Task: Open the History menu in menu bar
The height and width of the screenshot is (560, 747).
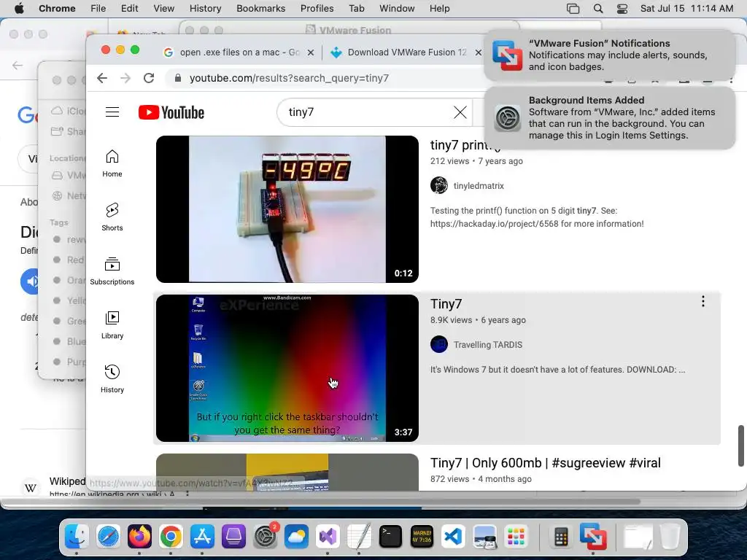Action: click(x=205, y=9)
